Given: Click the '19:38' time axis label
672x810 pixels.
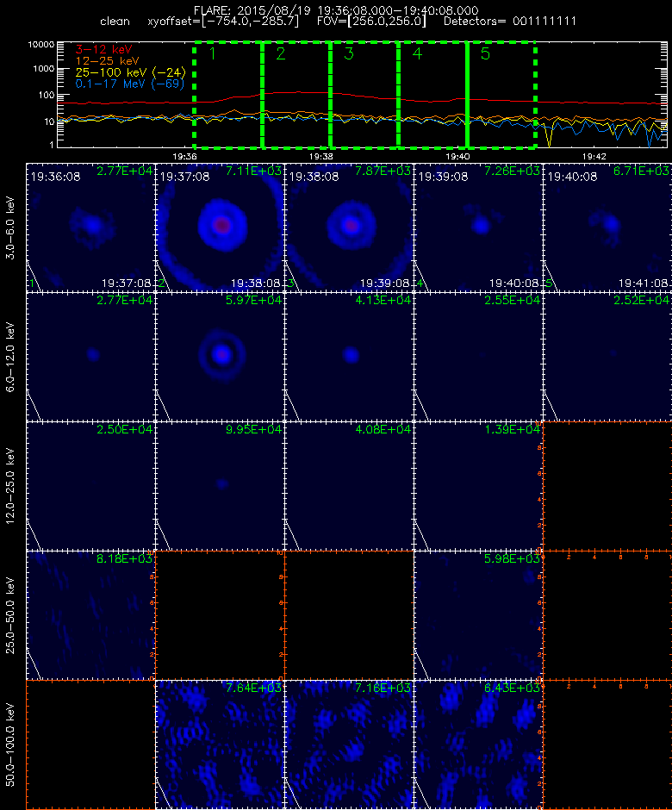Looking at the screenshot, I should click(x=320, y=156).
